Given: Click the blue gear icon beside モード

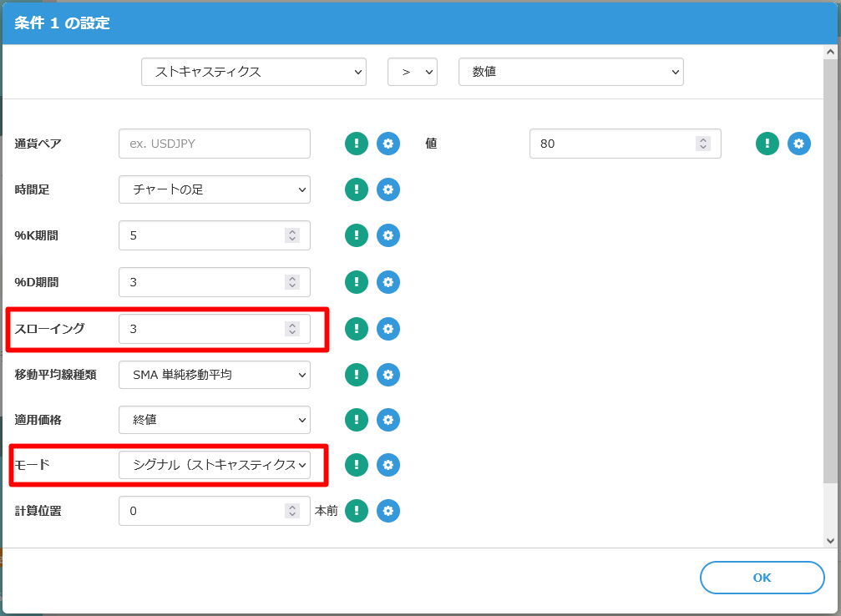Looking at the screenshot, I should click(388, 465).
